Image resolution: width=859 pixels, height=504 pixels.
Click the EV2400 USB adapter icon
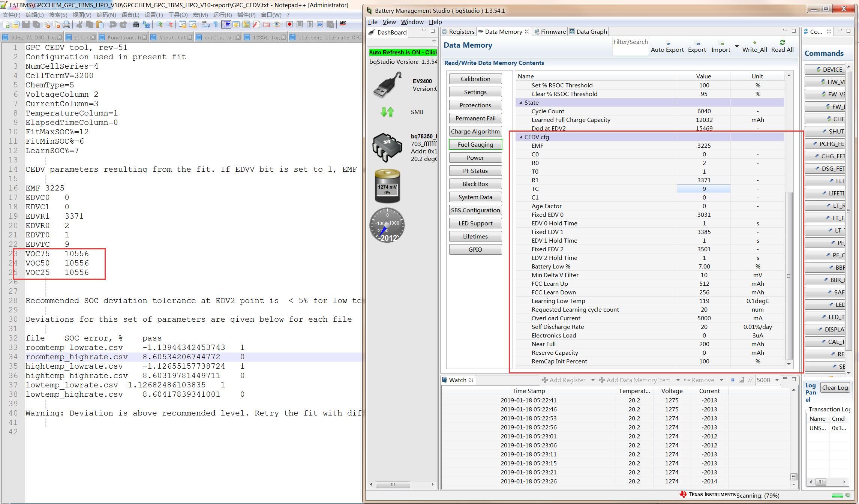click(x=387, y=85)
